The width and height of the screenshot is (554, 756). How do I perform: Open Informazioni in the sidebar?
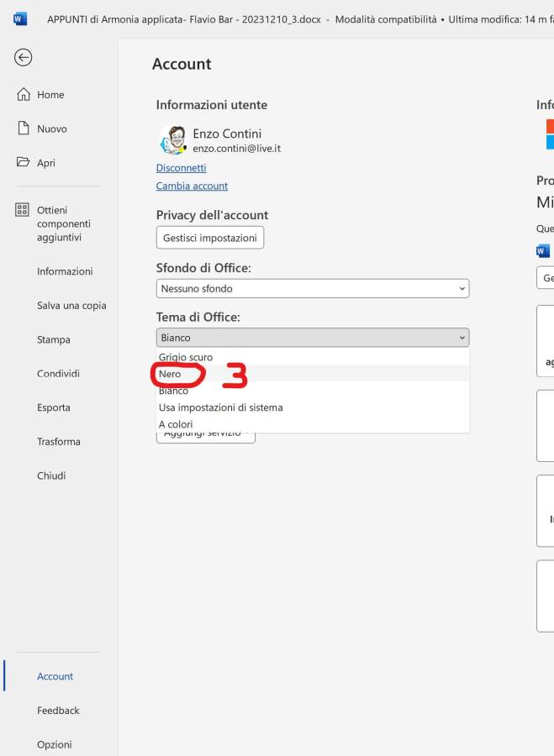click(x=65, y=271)
